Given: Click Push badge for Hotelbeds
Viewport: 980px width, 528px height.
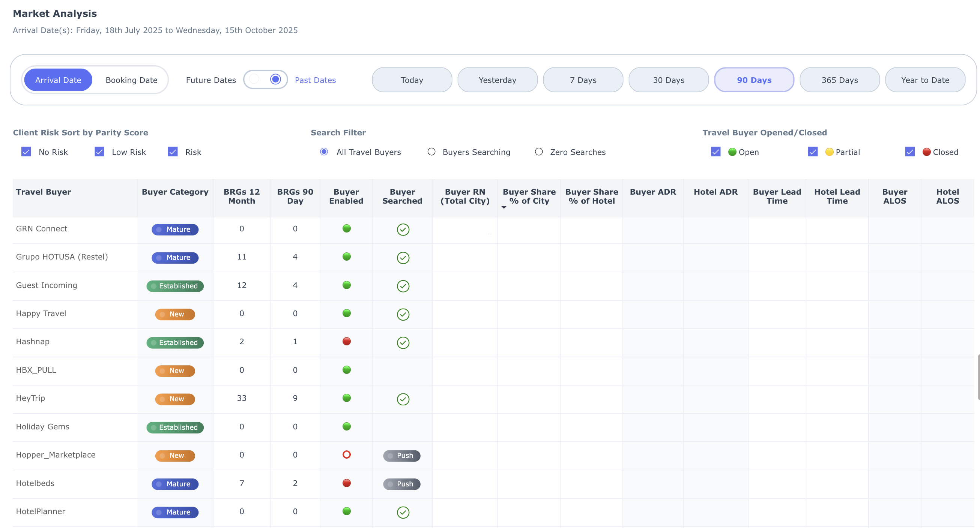Looking at the screenshot, I should coord(401,484).
